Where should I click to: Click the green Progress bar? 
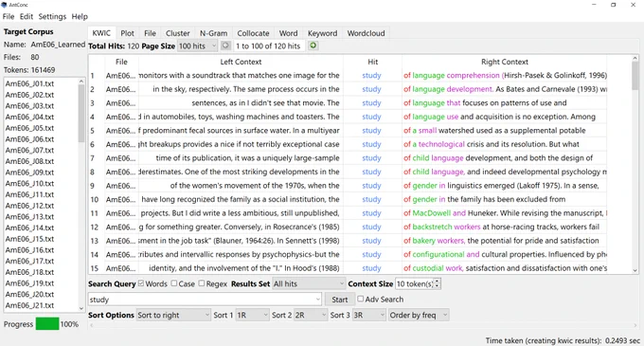(x=47, y=324)
